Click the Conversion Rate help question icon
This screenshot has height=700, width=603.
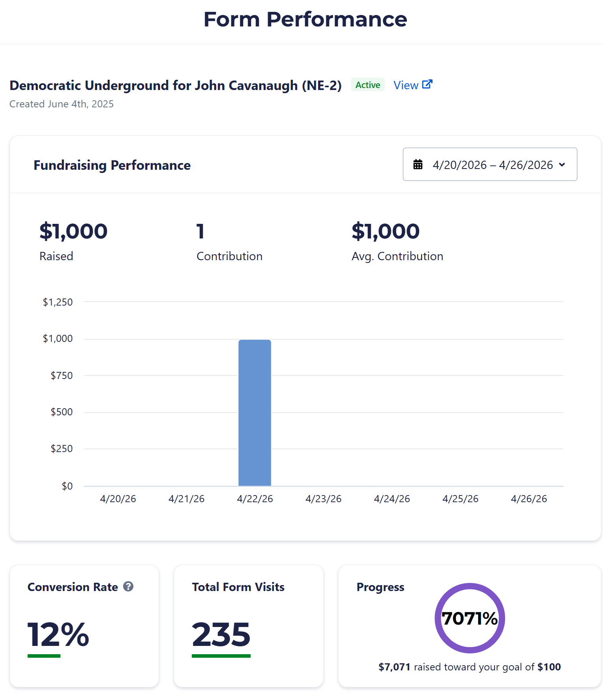coord(128,587)
